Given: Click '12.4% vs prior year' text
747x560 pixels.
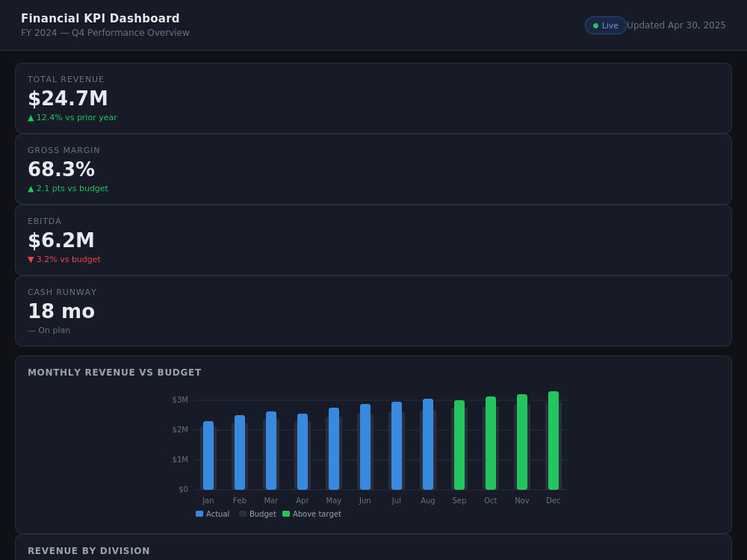Looking at the screenshot, I should [x=76, y=118].
